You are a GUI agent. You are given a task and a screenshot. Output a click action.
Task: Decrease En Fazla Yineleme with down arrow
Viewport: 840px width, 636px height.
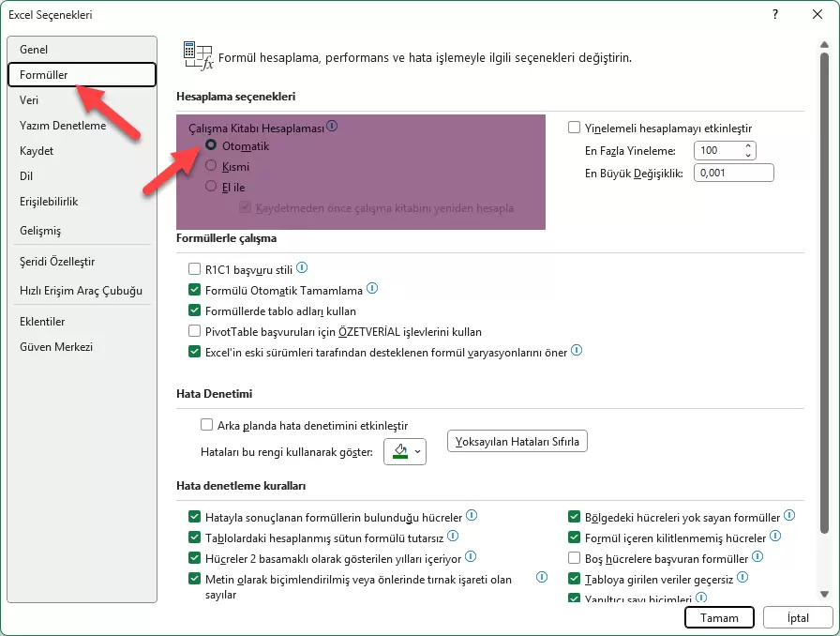point(748,155)
